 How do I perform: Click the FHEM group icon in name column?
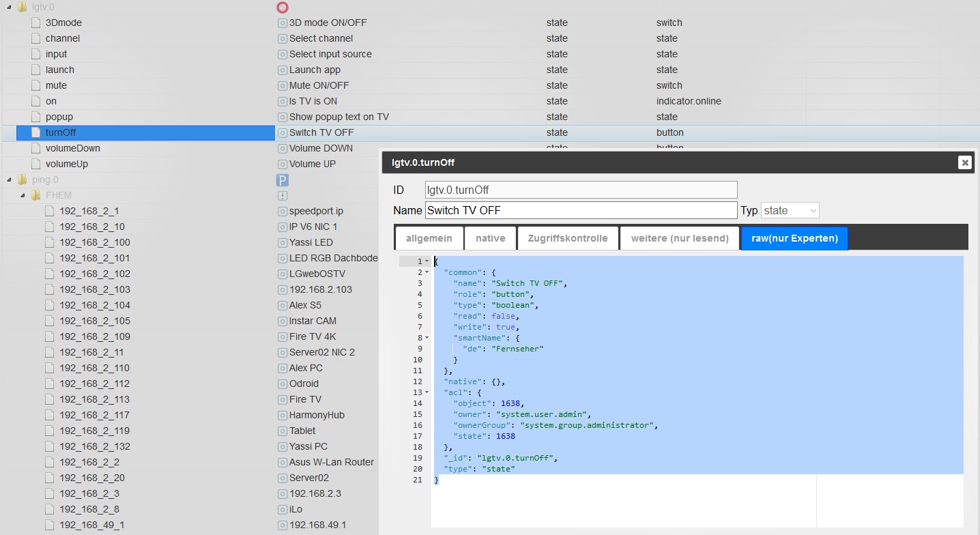click(x=283, y=196)
